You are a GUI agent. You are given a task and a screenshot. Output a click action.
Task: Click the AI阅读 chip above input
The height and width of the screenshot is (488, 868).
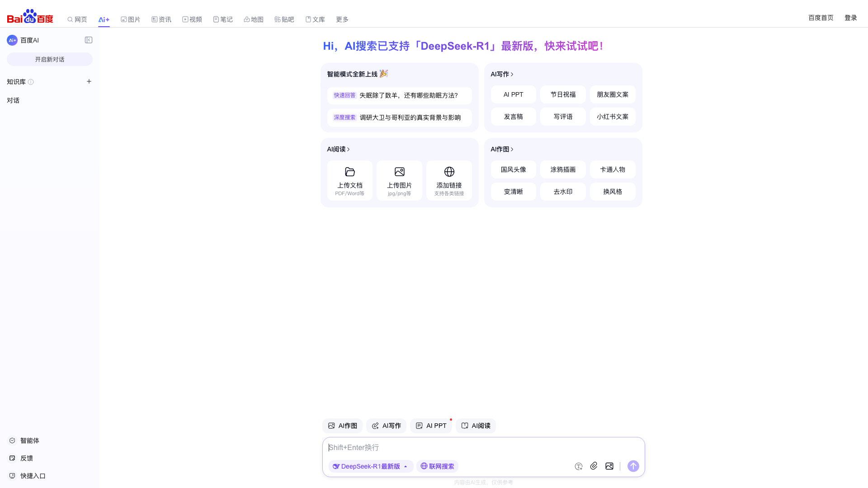476,426
